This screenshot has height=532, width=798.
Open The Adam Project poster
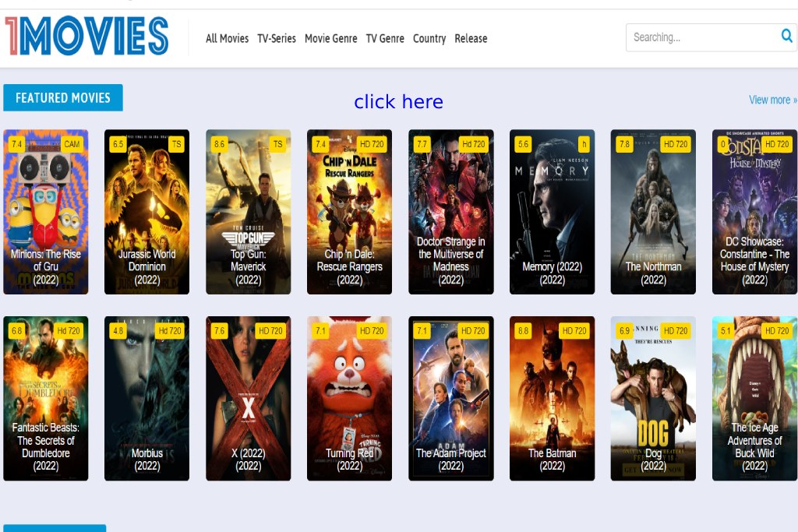tap(451, 399)
